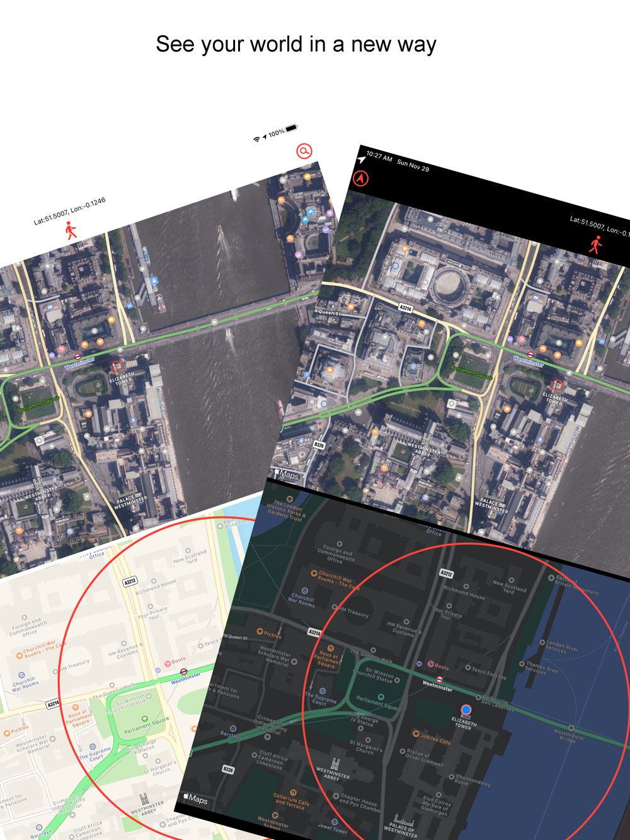630x840 pixels.
Task: Tap the red Elizabeth Tower marker in the left satellite map
Action: [117, 366]
